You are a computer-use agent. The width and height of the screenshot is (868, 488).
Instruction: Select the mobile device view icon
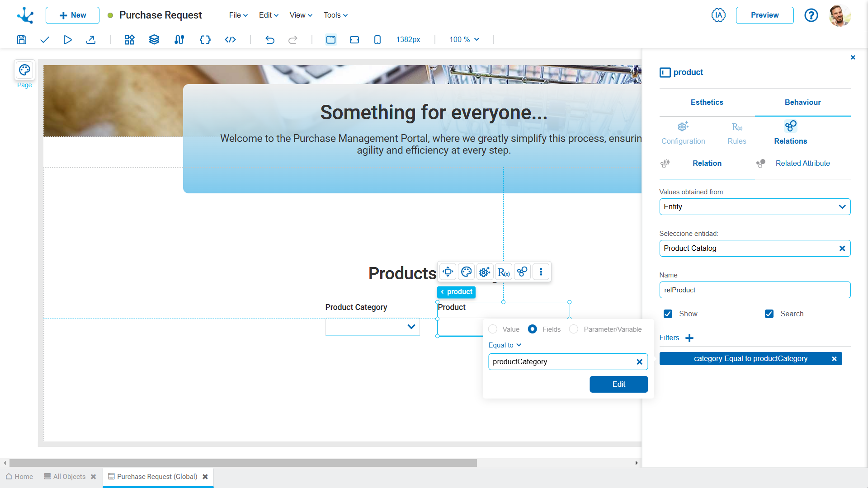coord(377,40)
